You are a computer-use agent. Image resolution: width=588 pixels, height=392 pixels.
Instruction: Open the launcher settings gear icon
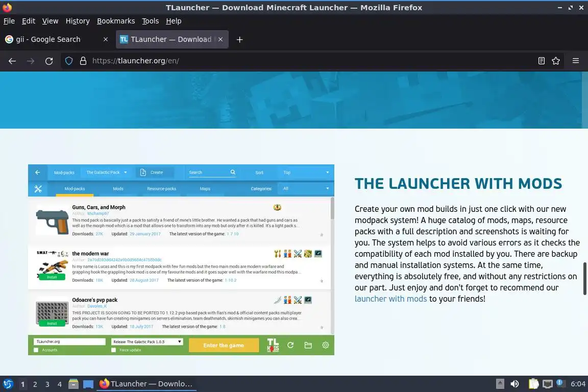(x=326, y=345)
